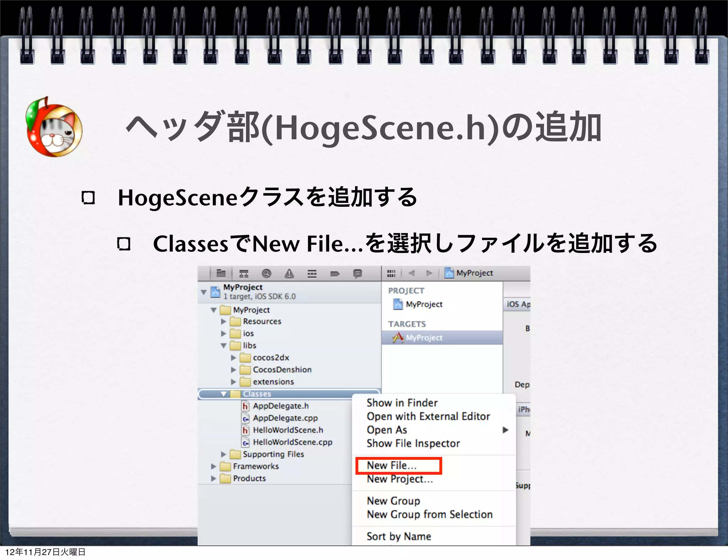The height and width of the screenshot is (560, 728).
Task: Click the HelloWorldScene.h header file icon
Action: point(245,430)
